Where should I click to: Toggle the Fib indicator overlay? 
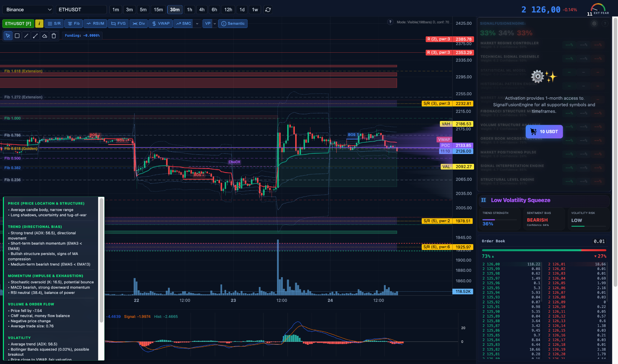(x=74, y=24)
